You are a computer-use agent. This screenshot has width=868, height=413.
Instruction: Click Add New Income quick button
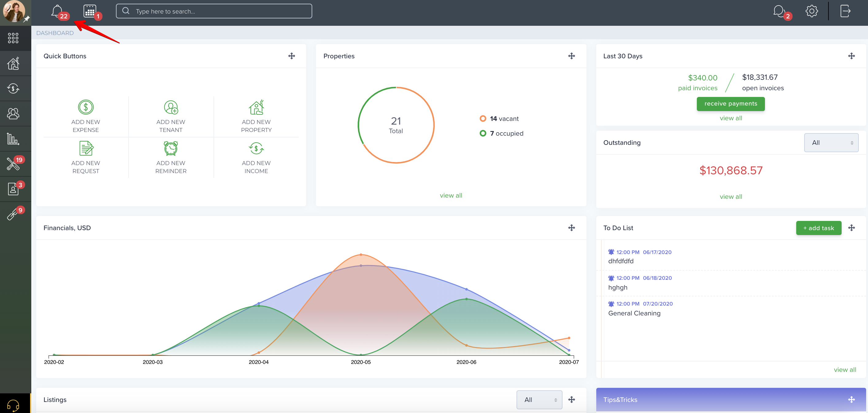point(256,157)
